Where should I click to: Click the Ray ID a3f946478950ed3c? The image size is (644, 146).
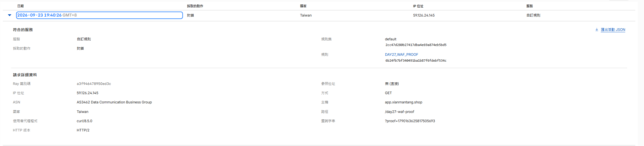[x=94, y=84]
